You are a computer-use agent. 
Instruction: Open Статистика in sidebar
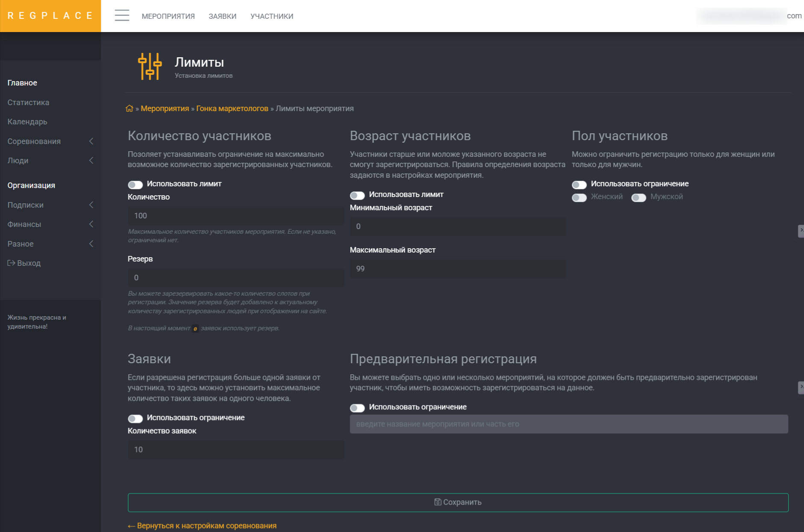point(28,103)
